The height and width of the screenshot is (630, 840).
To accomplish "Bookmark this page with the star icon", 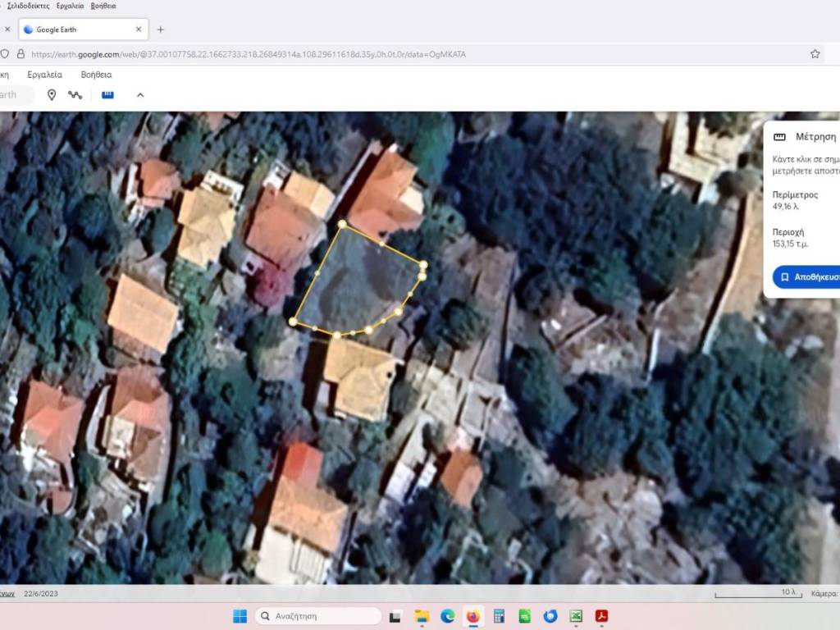I will click(x=815, y=54).
